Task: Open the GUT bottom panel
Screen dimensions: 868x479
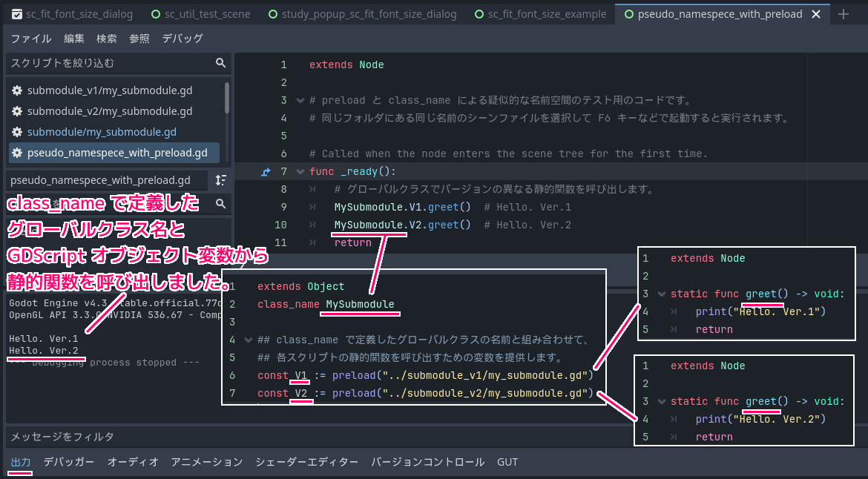Action: point(507,462)
